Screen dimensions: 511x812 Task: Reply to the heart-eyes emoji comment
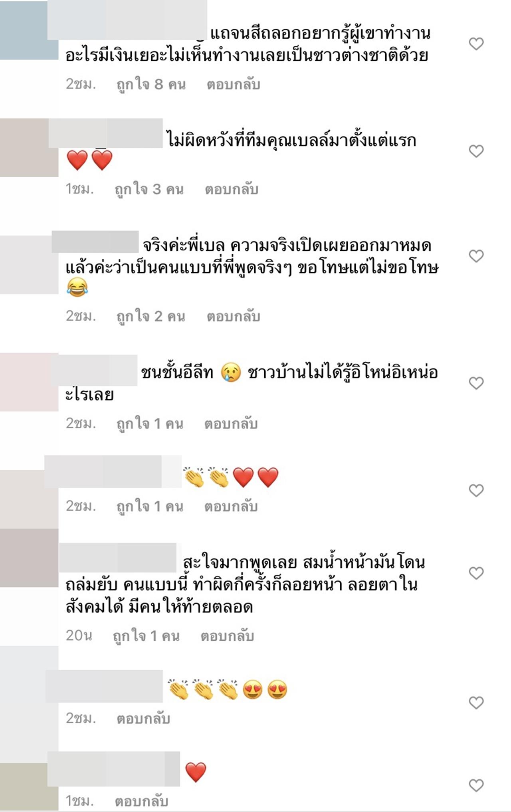click(143, 718)
